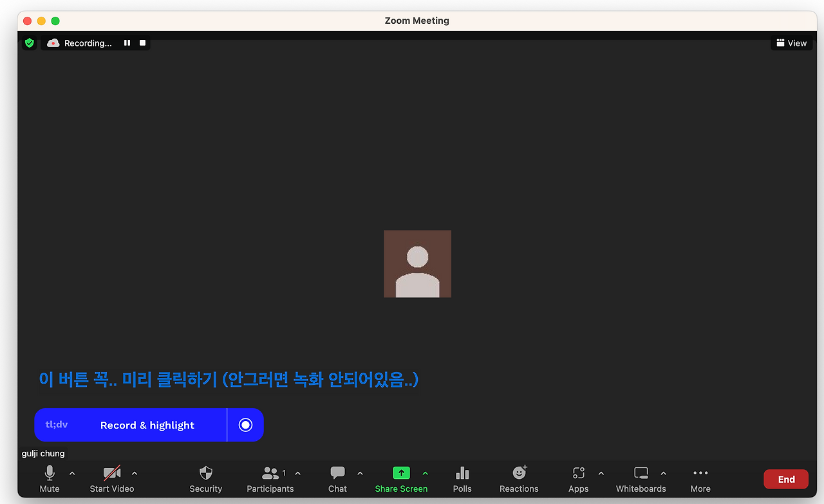Pause the cloud recording
This screenshot has width=824, height=504.
(127, 42)
